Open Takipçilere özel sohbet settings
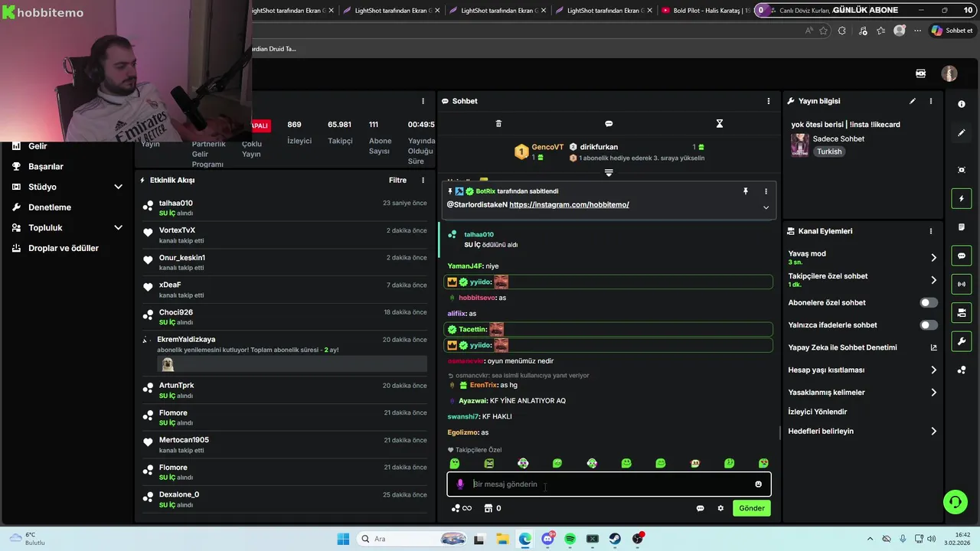 (933, 280)
